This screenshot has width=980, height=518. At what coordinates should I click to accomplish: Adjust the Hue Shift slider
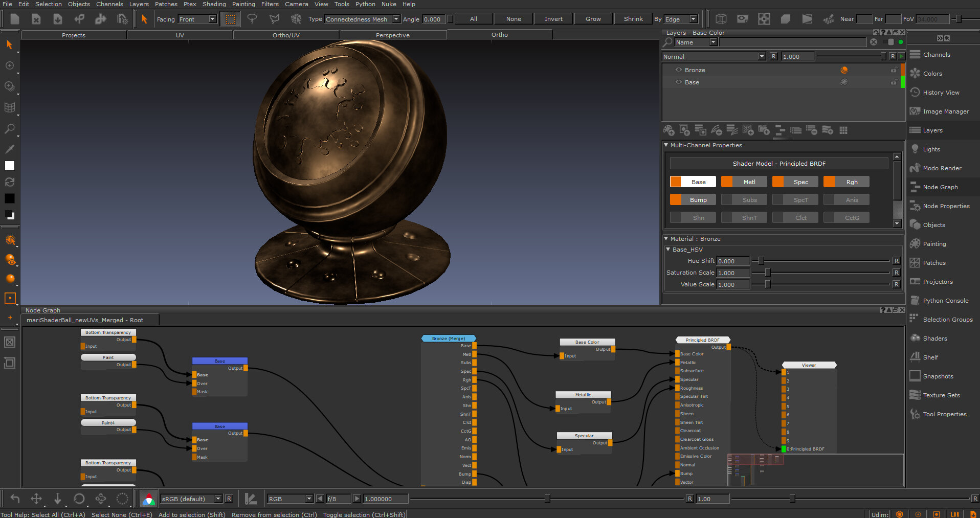[x=761, y=261]
